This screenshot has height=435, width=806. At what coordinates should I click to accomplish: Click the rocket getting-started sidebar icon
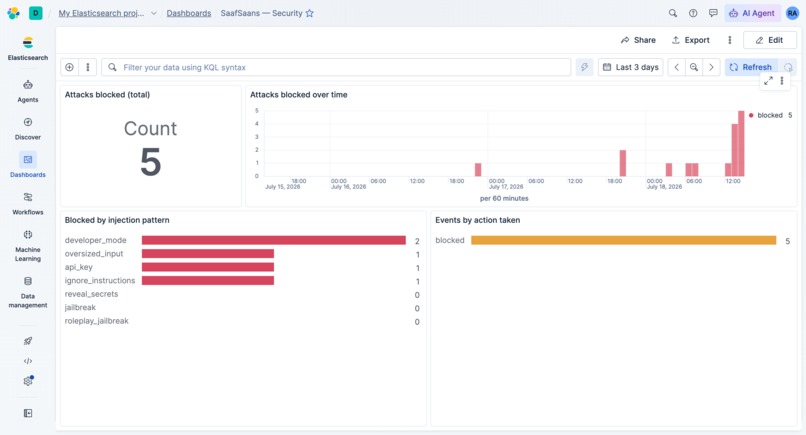(28, 341)
